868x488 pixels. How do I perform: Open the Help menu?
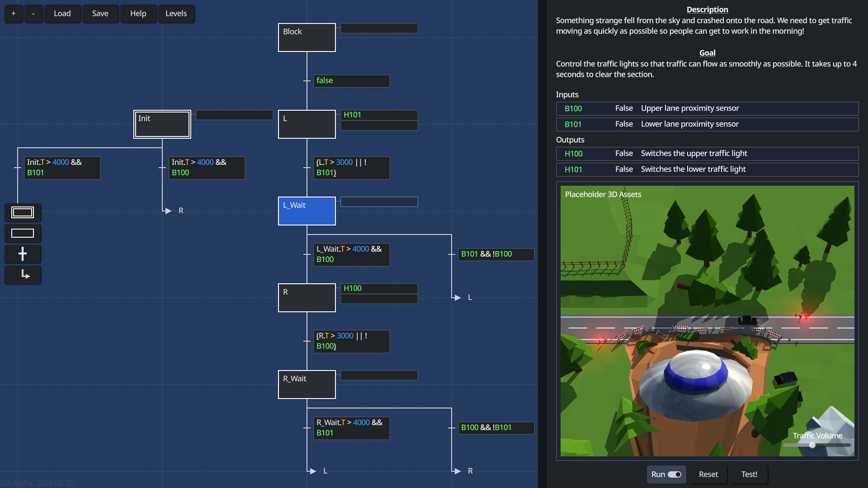(x=138, y=14)
